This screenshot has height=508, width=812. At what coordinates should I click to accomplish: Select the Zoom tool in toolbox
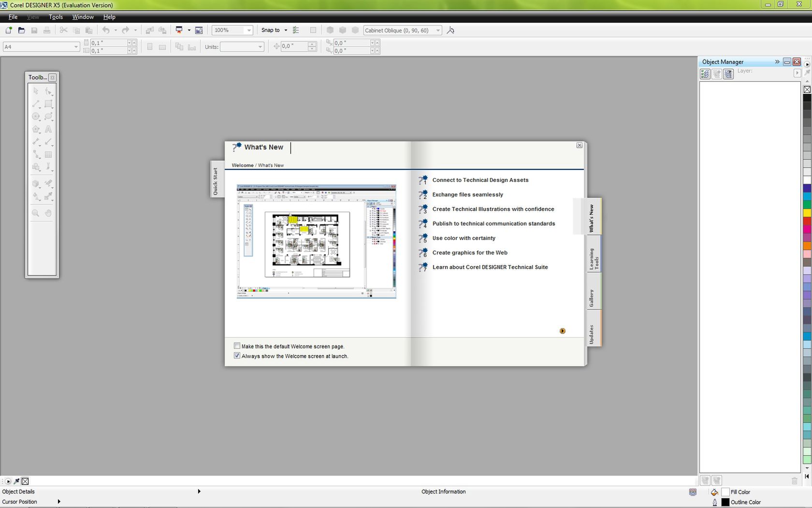(36, 213)
